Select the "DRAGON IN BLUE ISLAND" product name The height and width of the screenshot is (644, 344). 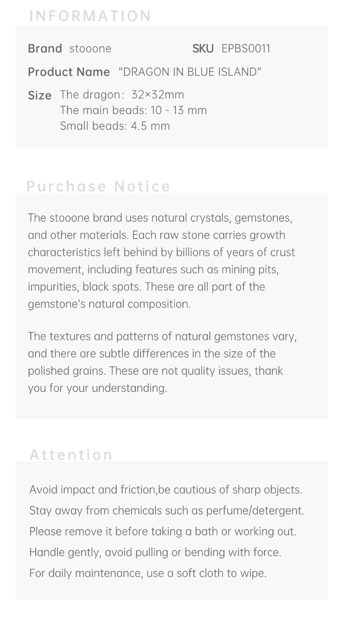coord(190,72)
